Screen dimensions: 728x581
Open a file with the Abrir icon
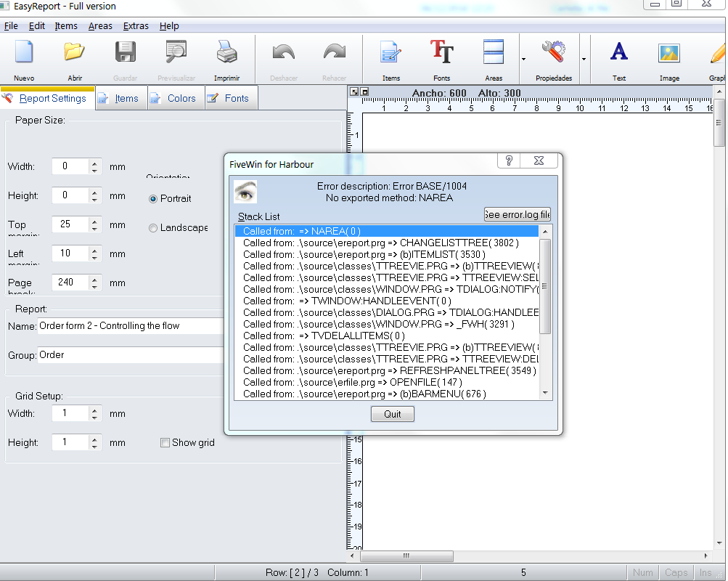pos(74,52)
